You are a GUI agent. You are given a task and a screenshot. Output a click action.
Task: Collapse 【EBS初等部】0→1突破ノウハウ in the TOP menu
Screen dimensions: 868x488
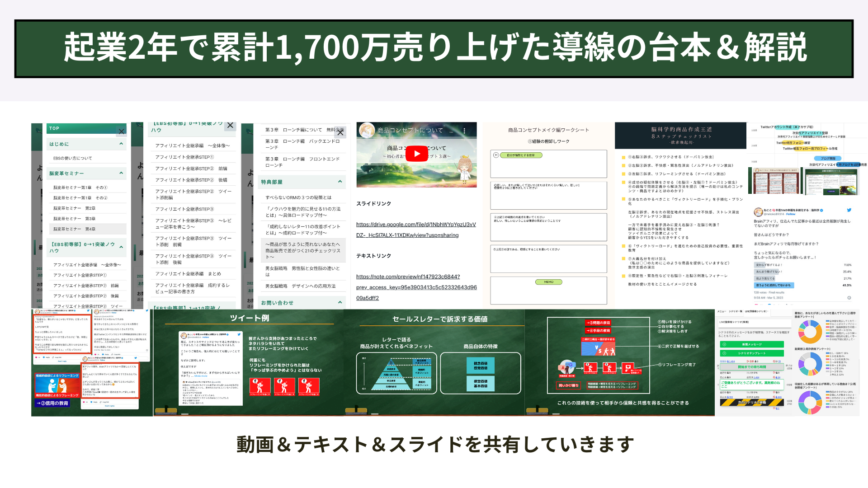click(x=121, y=247)
